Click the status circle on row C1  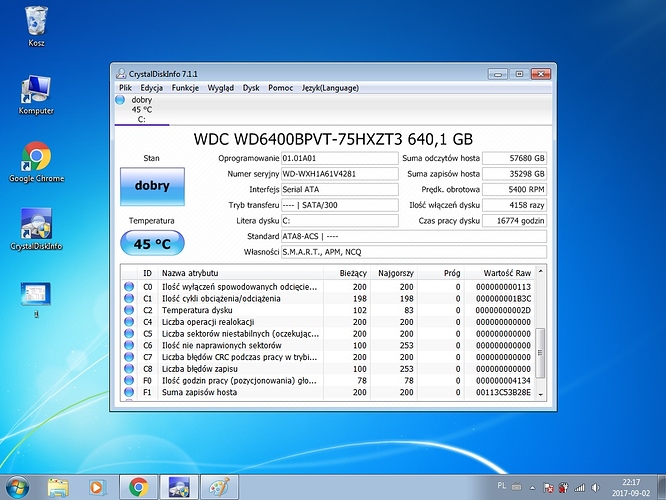(129, 299)
